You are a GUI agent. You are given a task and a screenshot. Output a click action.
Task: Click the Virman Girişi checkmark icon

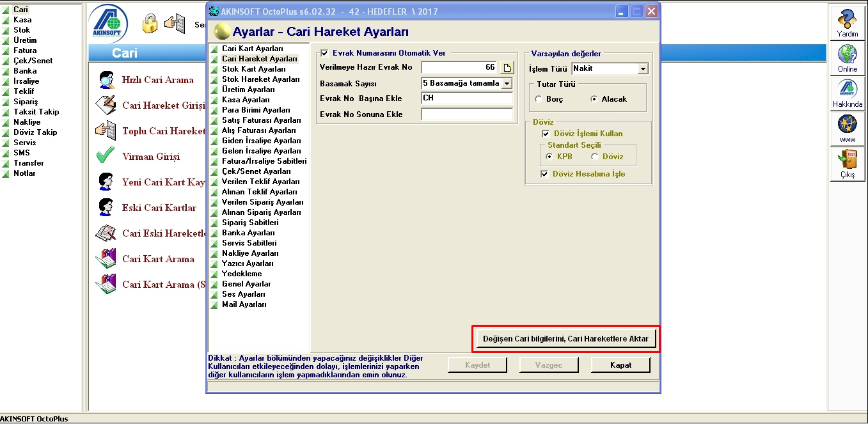coord(106,156)
